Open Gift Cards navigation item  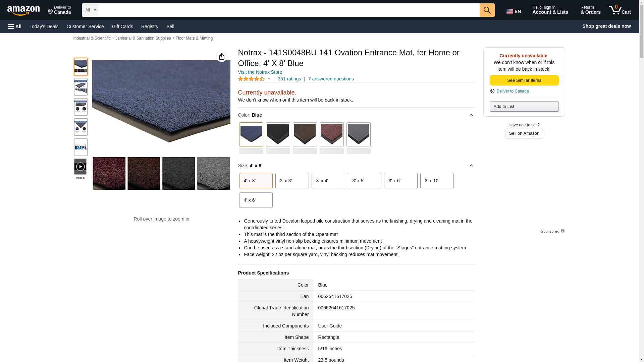click(122, 26)
